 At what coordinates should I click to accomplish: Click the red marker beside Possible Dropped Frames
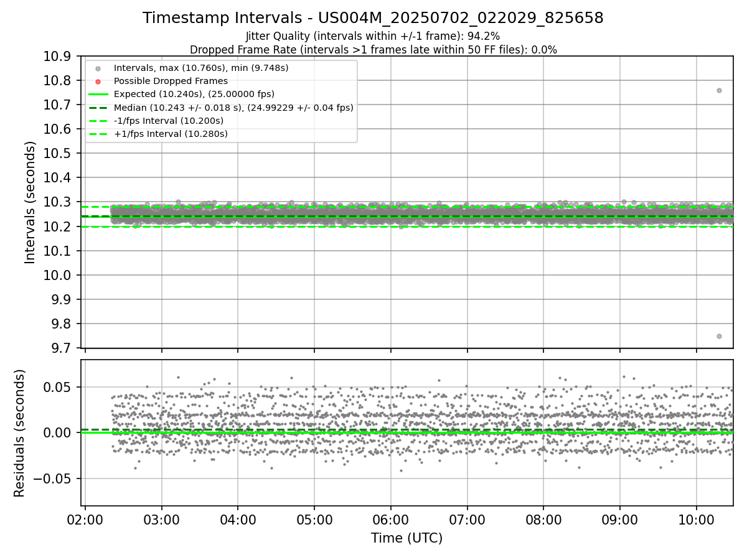[98, 82]
